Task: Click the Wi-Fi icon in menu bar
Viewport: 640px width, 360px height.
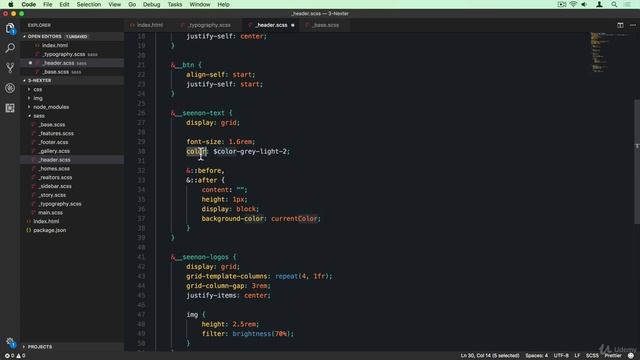Action: (x=573, y=4)
